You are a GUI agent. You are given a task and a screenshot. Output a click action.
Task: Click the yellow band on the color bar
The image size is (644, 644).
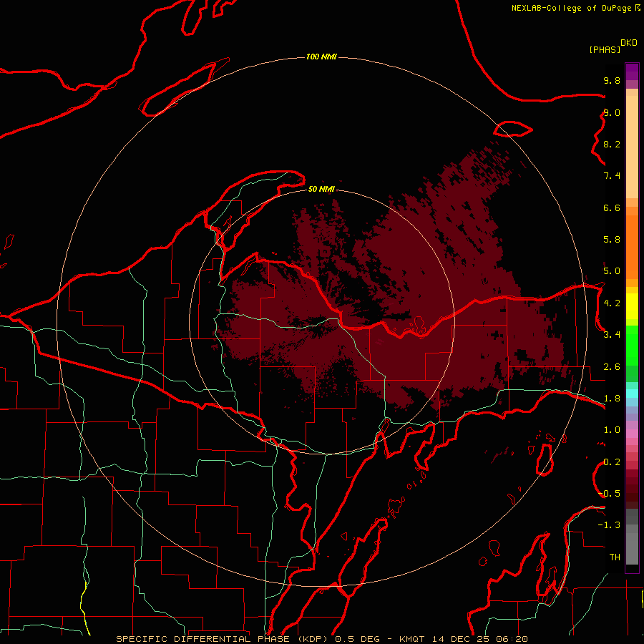click(632, 306)
